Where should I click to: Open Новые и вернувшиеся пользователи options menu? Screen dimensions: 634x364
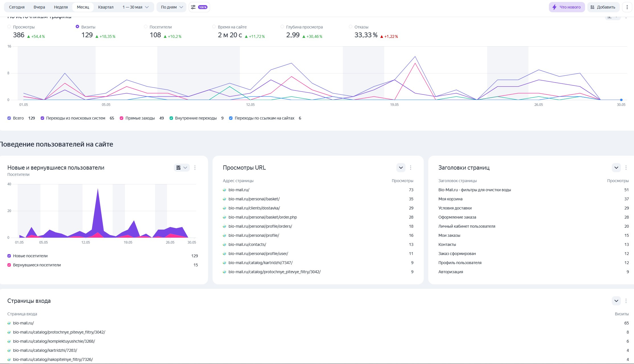point(195,168)
